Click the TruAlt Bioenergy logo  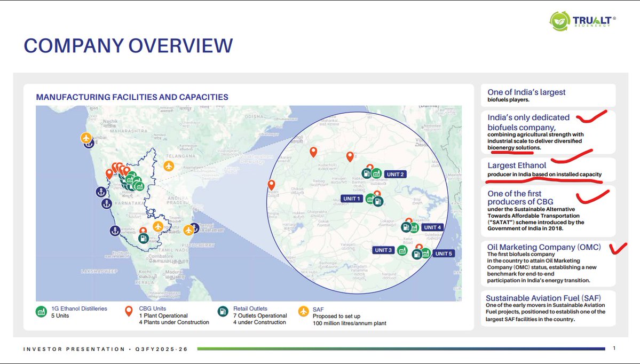(582, 21)
